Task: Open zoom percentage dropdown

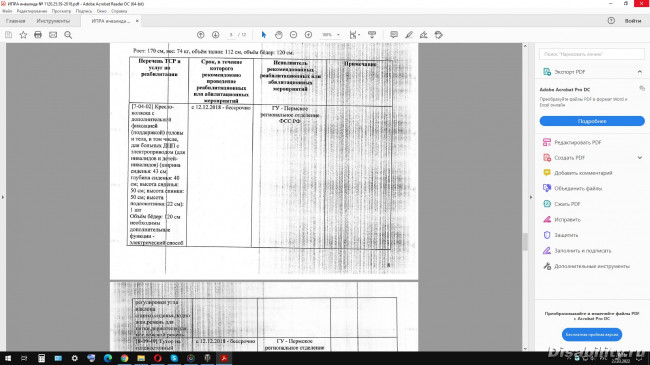Action: tap(331, 35)
